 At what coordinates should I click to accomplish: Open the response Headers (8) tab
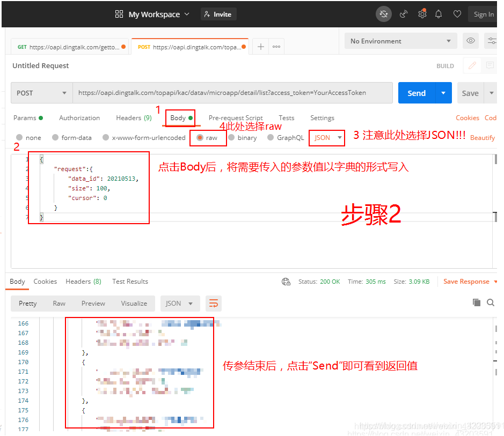84,282
